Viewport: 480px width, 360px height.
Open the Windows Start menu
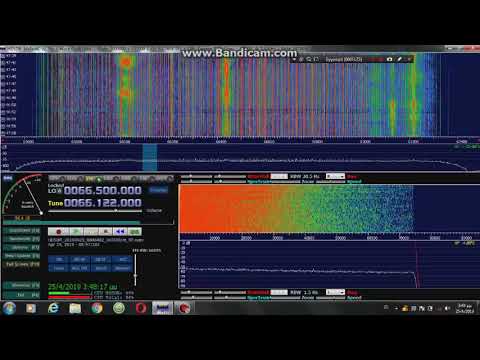point(9,308)
